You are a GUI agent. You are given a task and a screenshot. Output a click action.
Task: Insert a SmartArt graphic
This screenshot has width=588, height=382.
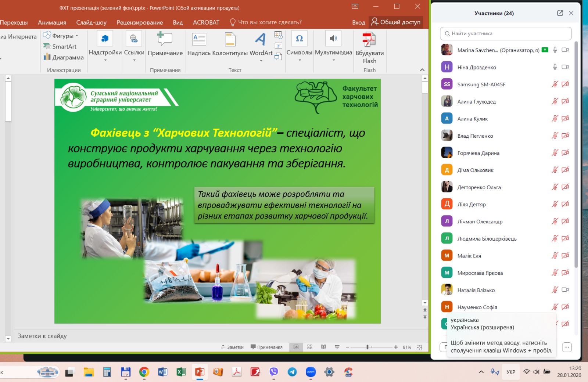60,47
